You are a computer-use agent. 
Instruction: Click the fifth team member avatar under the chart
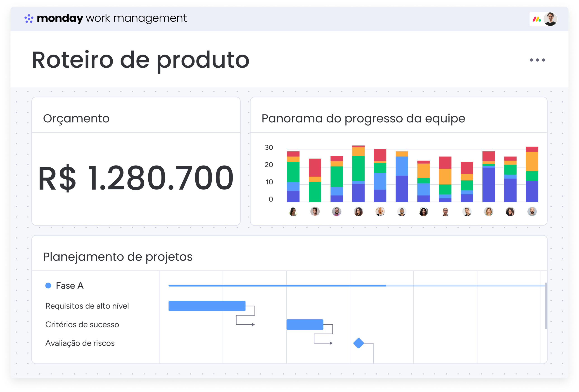[x=380, y=211]
